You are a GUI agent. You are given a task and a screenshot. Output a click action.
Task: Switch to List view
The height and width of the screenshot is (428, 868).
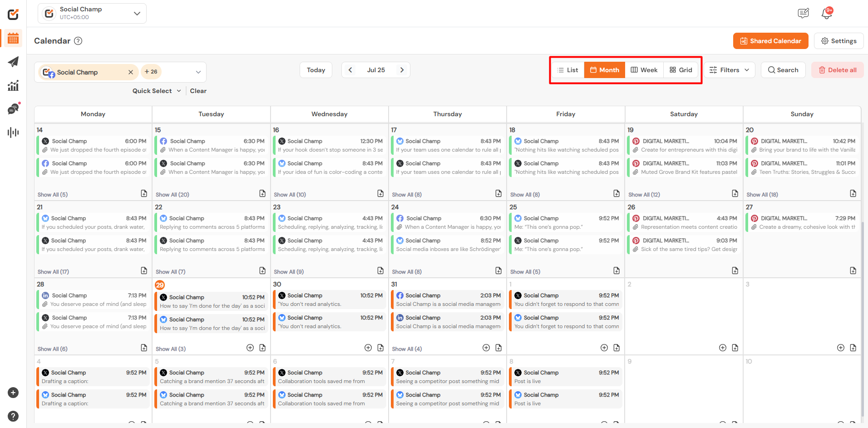pyautogui.click(x=568, y=70)
